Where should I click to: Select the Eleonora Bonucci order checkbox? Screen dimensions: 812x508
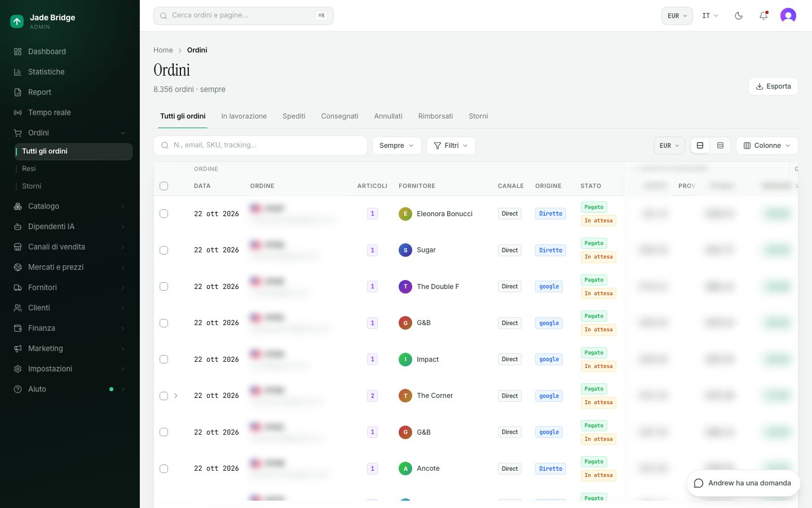tap(164, 214)
